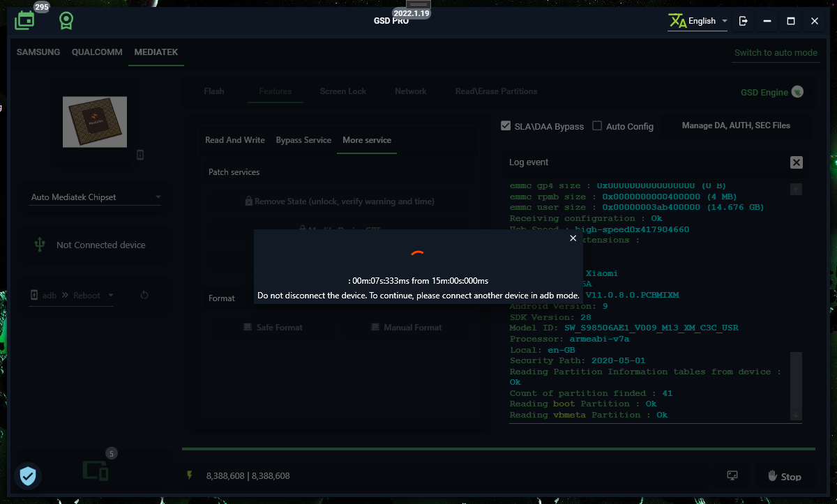Enable the Auto Config checkbox
Viewport: 837px width, 504px height.
pyautogui.click(x=597, y=126)
